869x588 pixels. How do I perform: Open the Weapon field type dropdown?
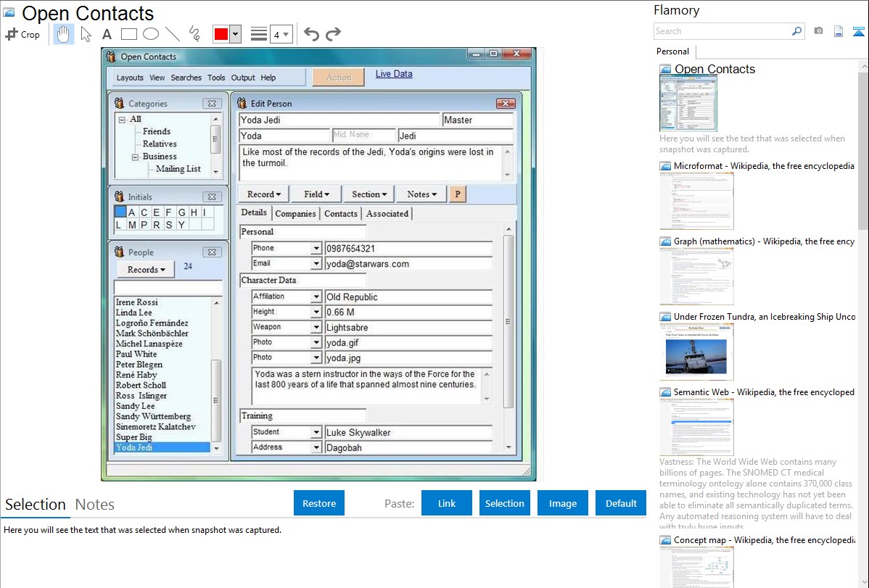(316, 328)
